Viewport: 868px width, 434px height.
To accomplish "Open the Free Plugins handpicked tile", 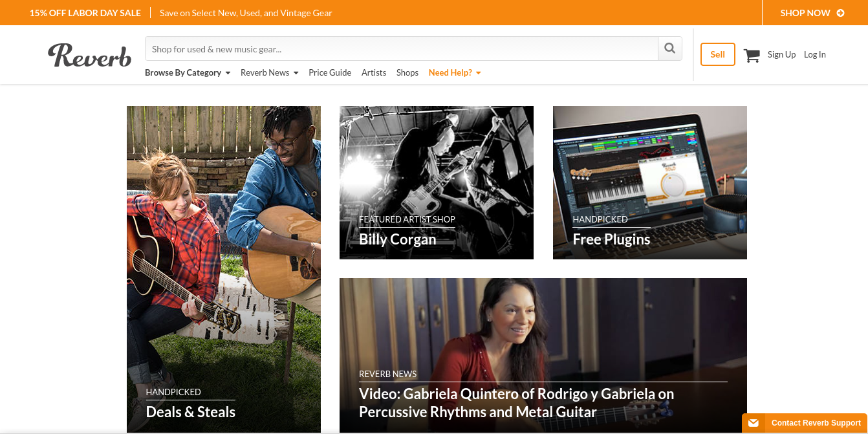I will (650, 182).
